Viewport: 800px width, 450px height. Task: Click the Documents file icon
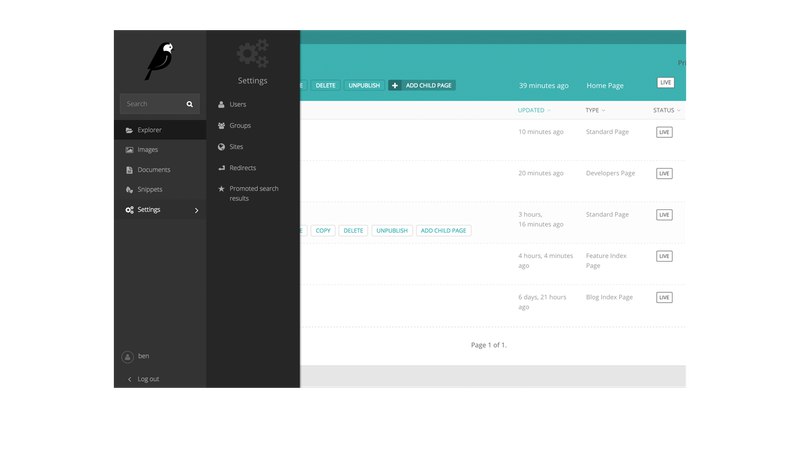point(129,170)
